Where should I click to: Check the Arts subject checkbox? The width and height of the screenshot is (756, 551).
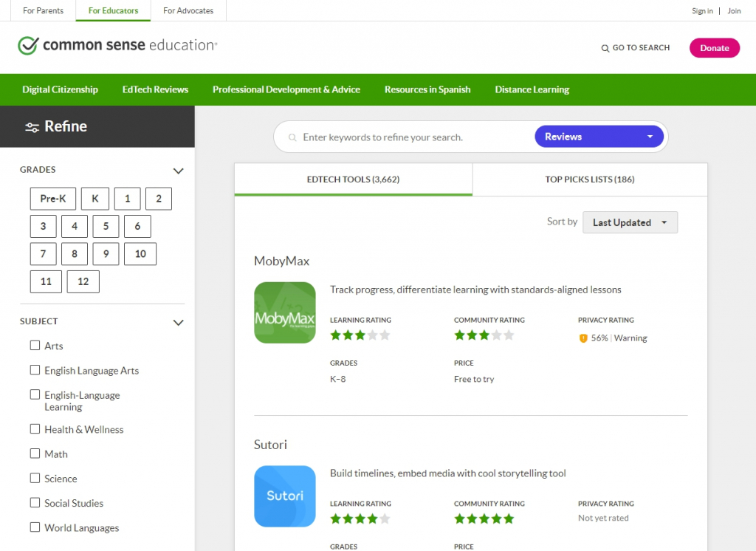pos(35,346)
